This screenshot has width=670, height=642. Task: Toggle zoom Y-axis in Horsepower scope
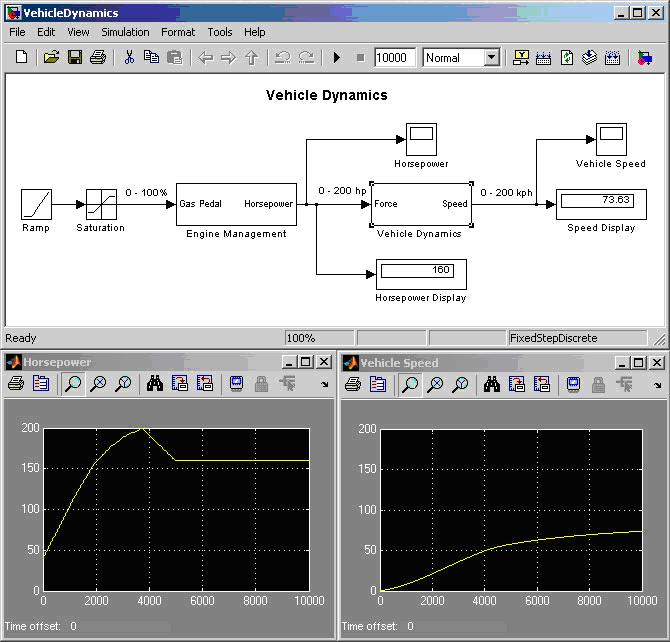(122, 383)
